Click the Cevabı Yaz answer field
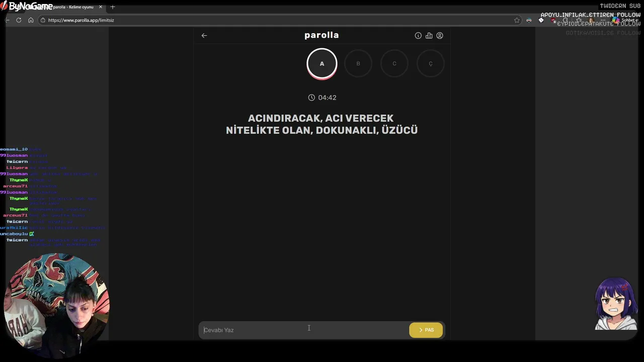644x362 pixels. (x=304, y=330)
